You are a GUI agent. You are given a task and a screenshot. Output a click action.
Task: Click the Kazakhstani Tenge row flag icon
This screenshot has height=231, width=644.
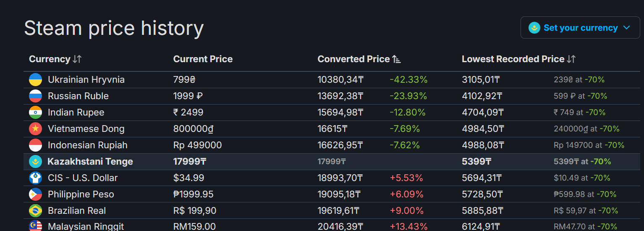point(35,161)
